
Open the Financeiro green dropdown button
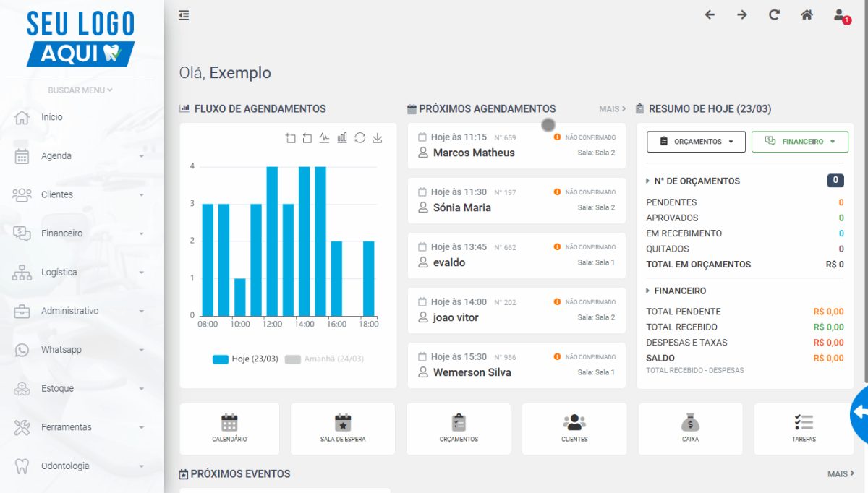tap(800, 142)
